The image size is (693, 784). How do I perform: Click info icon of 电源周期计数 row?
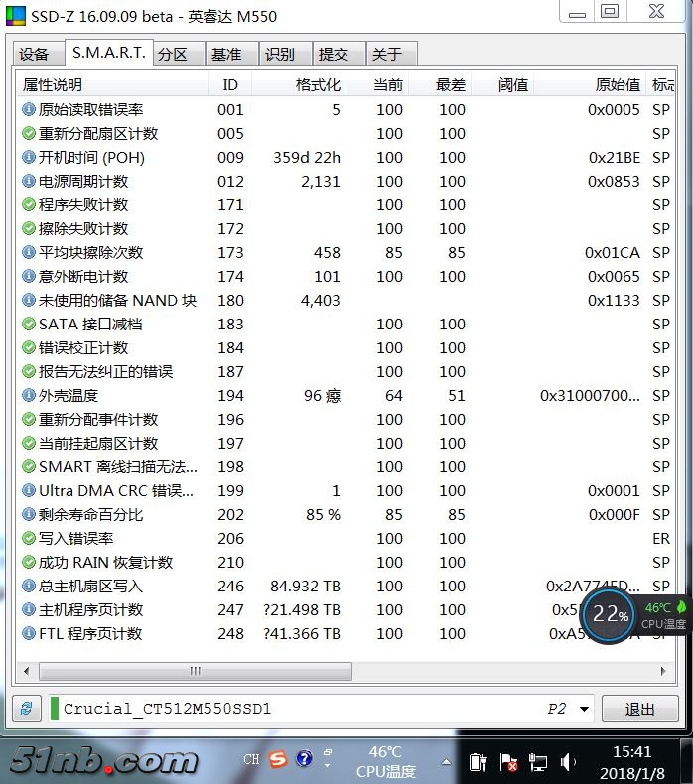(29, 181)
